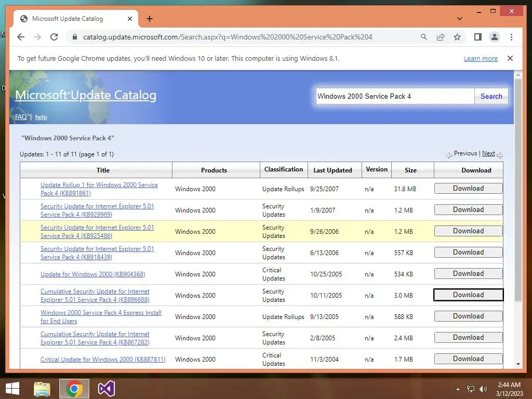
Task: Bookmark this page with the star
Action: click(457, 37)
